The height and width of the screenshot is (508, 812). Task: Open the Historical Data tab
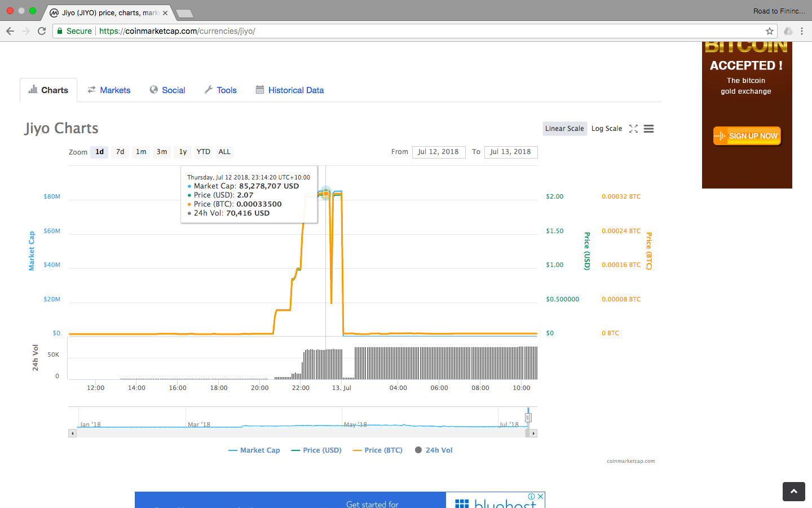(x=290, y=90)
